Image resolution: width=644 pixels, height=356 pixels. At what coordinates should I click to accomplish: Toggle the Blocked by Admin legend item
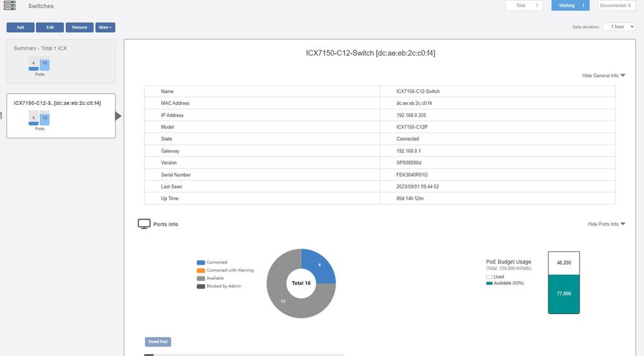(223, 286)
